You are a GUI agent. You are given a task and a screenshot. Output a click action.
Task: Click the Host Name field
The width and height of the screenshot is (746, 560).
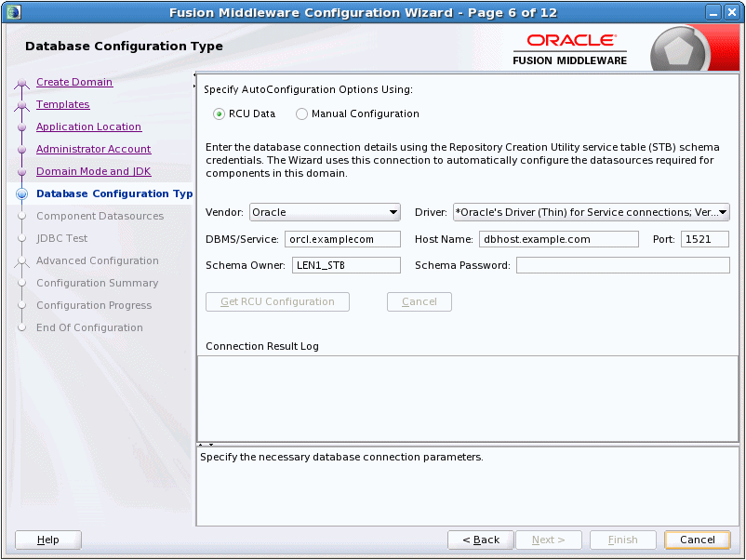tap(558, 239)
